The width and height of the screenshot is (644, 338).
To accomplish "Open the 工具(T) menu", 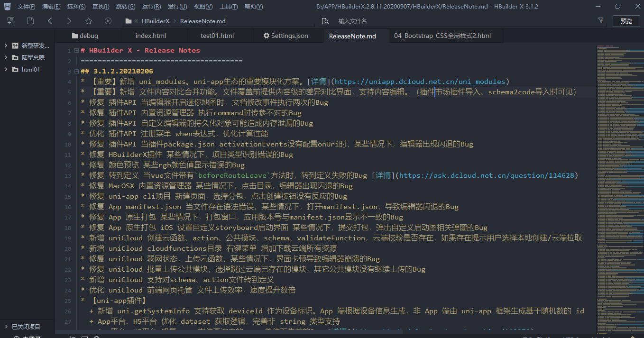I will pyautogui.click(x=229, y=7).
